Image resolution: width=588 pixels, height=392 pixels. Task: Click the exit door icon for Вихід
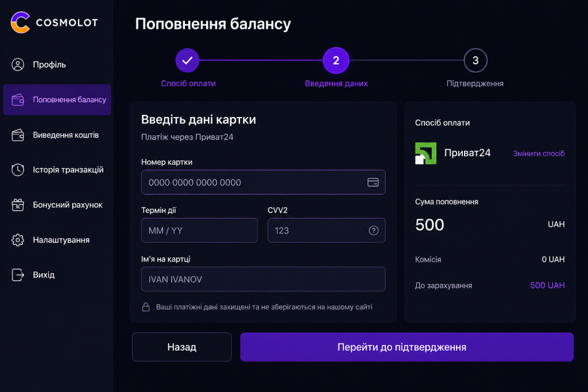pos(18,275)
